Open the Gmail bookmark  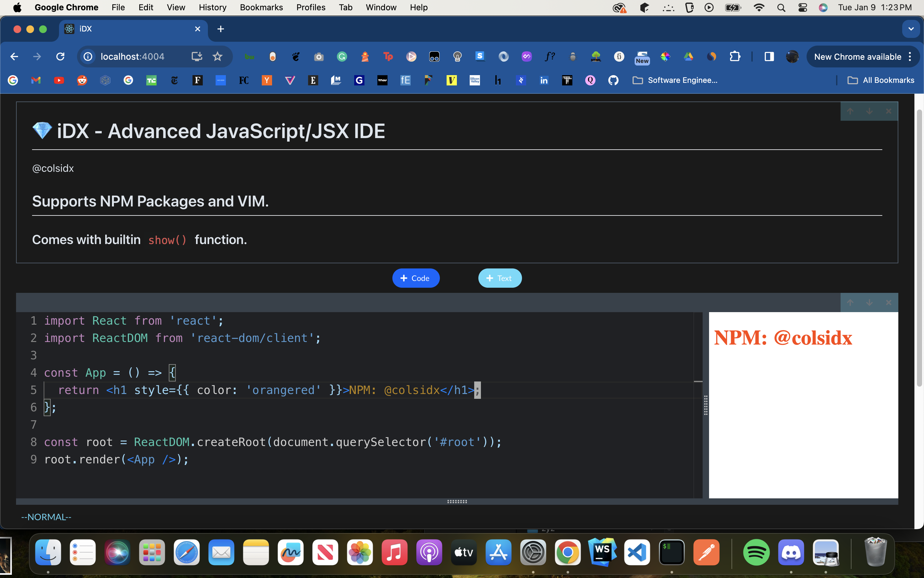tap(36, 80)
